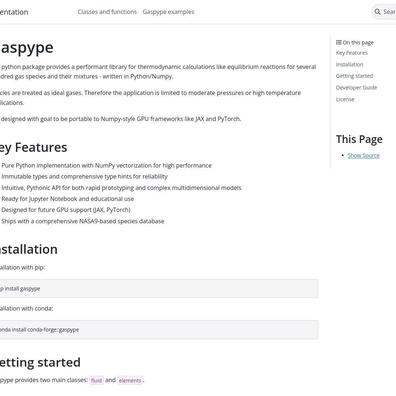Click the search magnifier icon
Image resolution: width=396 pixels, height=396 pixels.
377,12
